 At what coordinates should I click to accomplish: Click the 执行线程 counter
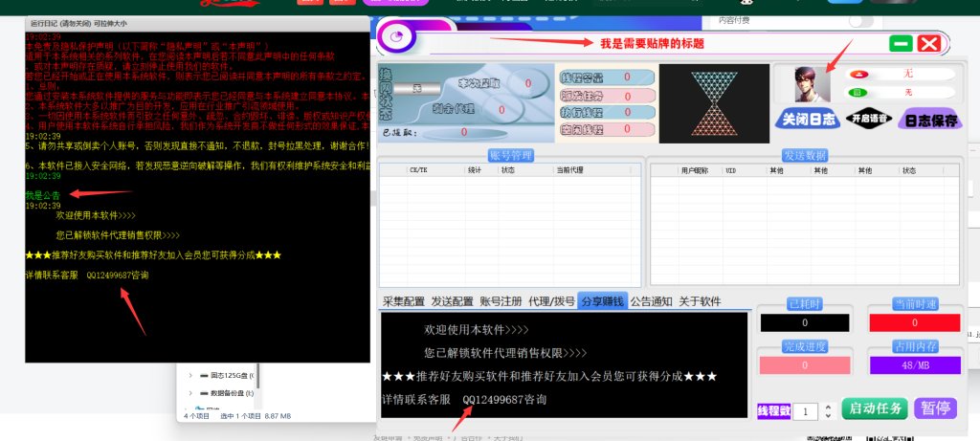pos(608,113)
